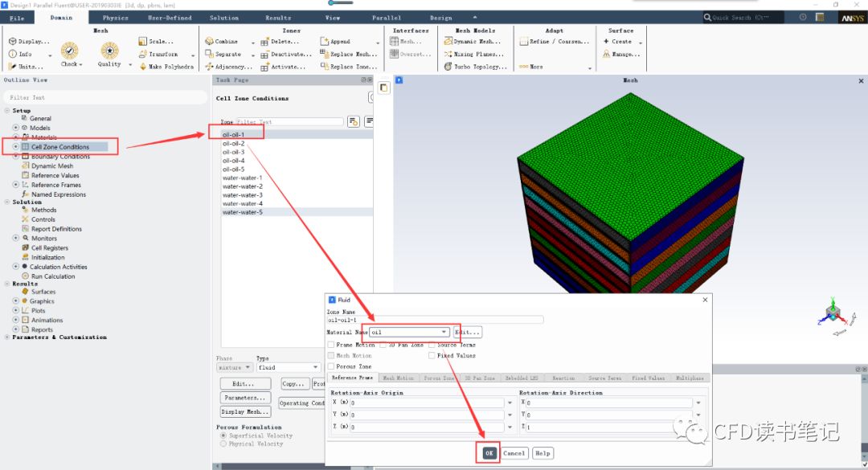Click the Outline View filter text field

105,97
